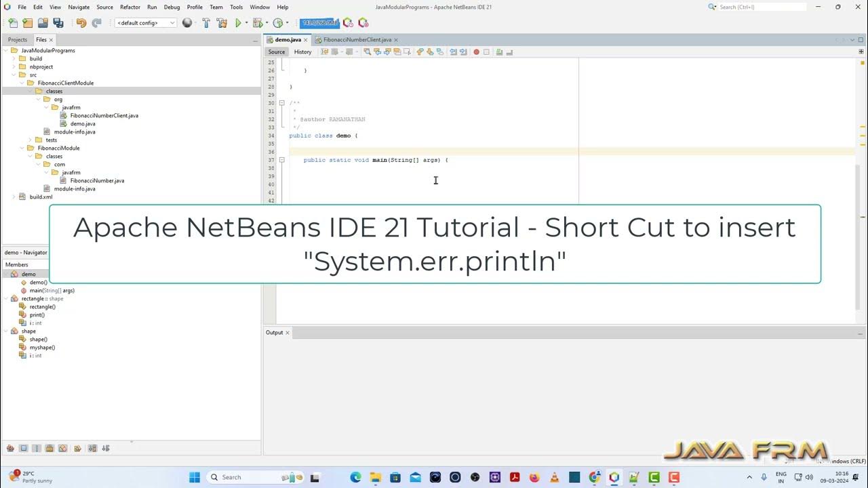Toggle Sort by Name in Navigator
The width and height of the screenshot is (868, 488).
(93, 448)
